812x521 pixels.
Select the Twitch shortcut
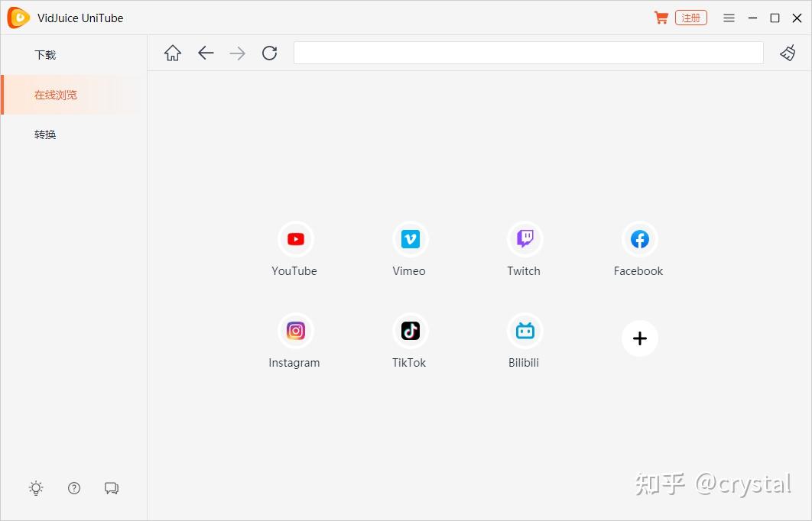point(524,238)
